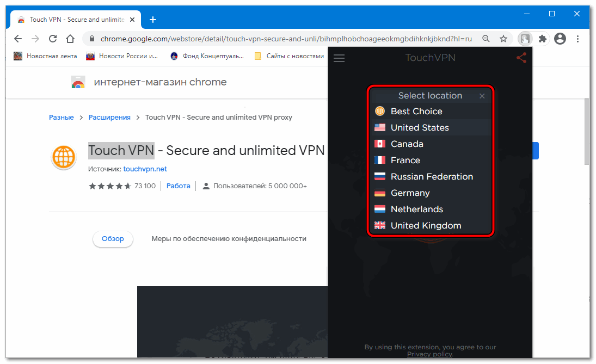Choose Russian Federation location
Image resolution: width=596 pixels, height=364 pixels.
pos(432,177)
